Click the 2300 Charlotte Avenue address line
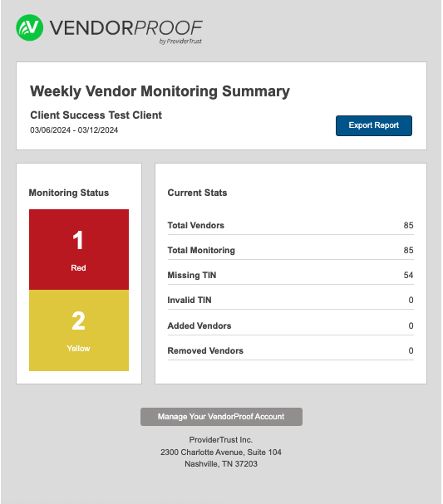This screenshot has width=443, height=504. (221, 453)
